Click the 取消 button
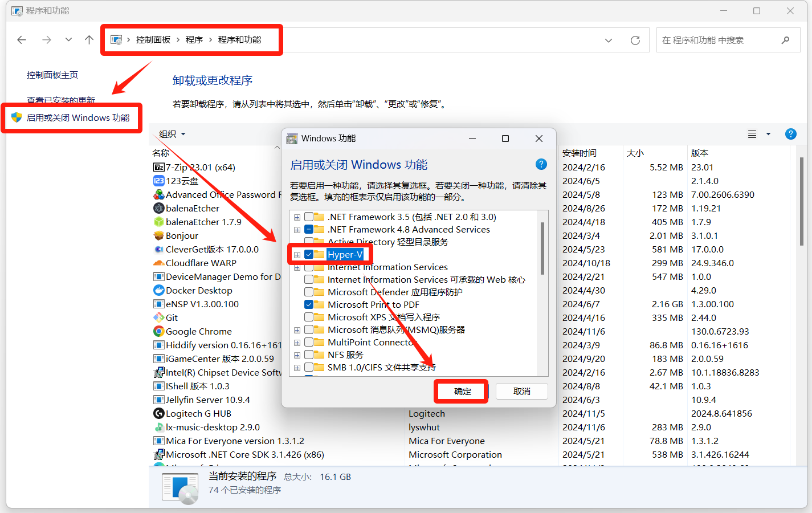 521,392
